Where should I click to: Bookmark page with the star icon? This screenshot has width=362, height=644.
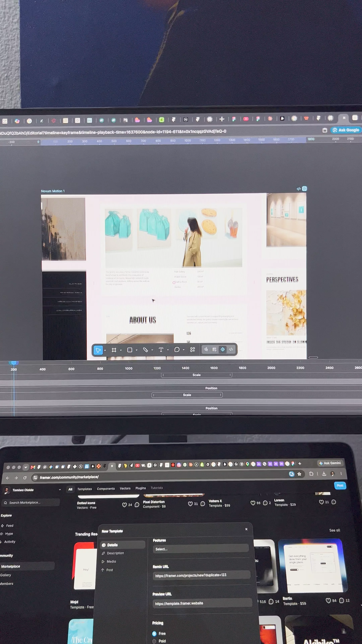tap(299, 474)
